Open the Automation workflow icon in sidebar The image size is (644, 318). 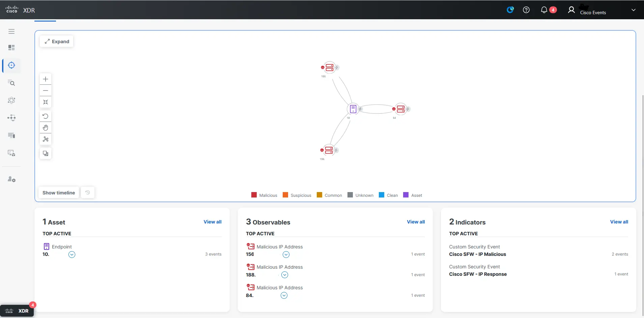[x=11, y=117]
